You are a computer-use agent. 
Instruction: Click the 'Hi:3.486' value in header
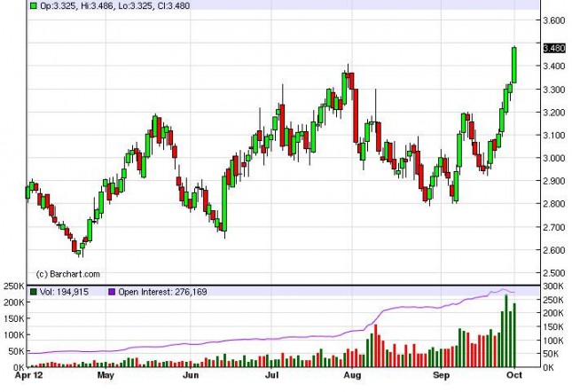[x=97, y=5]
